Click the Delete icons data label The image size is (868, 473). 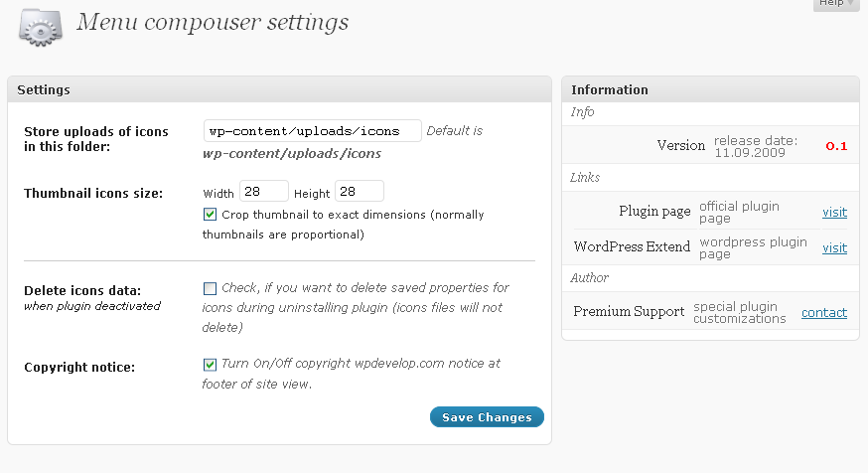tap(82, 290)
